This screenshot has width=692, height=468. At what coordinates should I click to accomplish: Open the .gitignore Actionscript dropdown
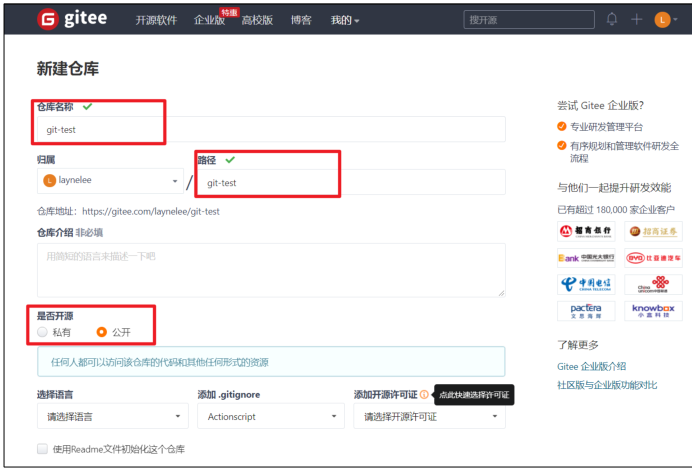point(271,416)
